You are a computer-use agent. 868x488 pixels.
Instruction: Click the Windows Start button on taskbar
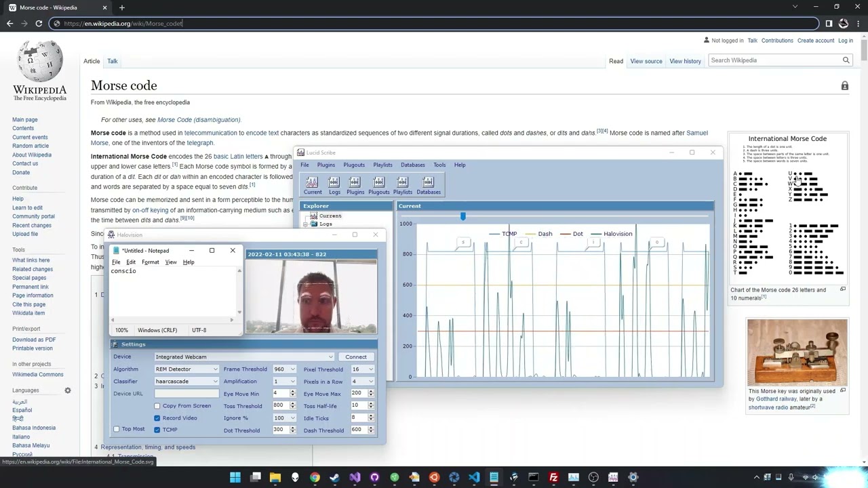coord(235,477)
